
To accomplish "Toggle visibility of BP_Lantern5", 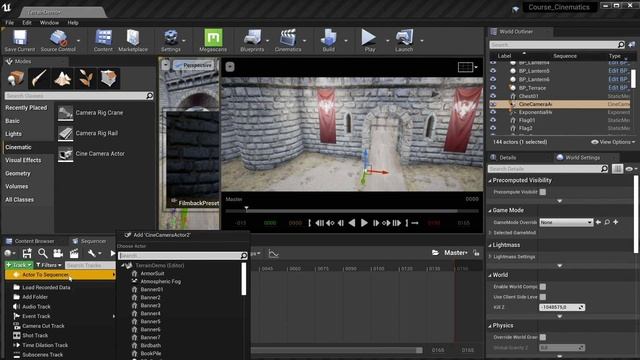I will click(493, 71).
